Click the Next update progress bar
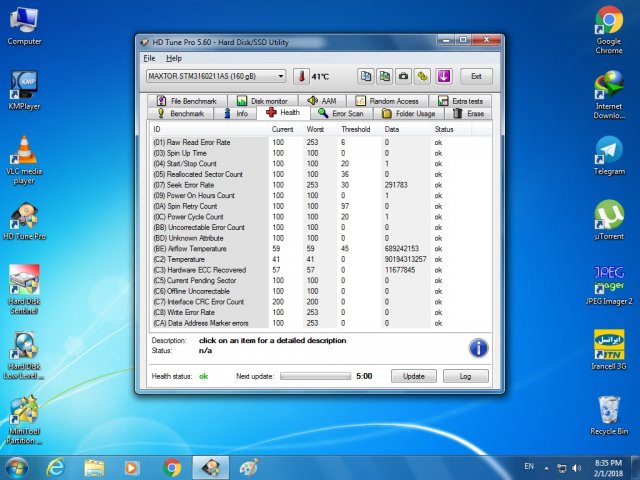The width and height of the screenshot is (640, 480). point(315,376)
